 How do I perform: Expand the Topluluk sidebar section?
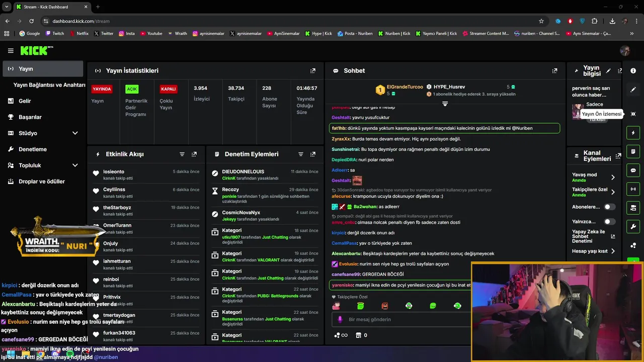(75, 165)
